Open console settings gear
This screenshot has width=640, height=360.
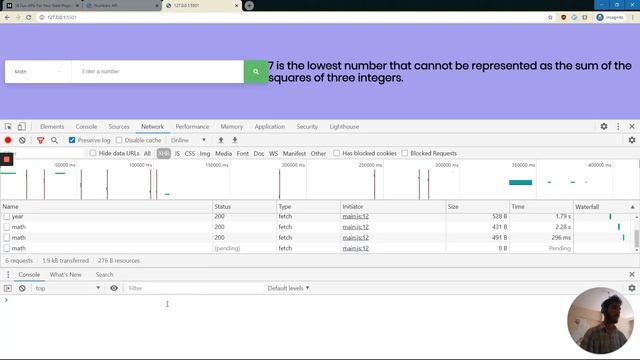click(632, 288)
